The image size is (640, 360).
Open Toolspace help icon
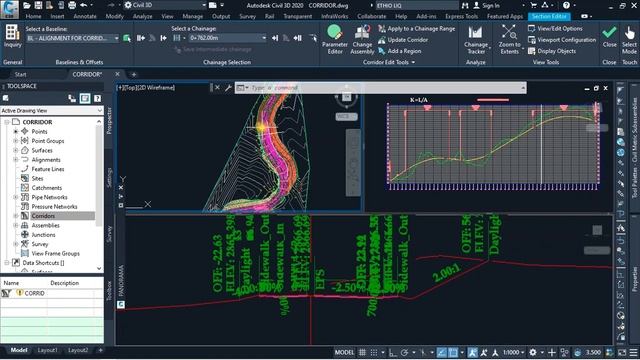[x=97, y=98]
